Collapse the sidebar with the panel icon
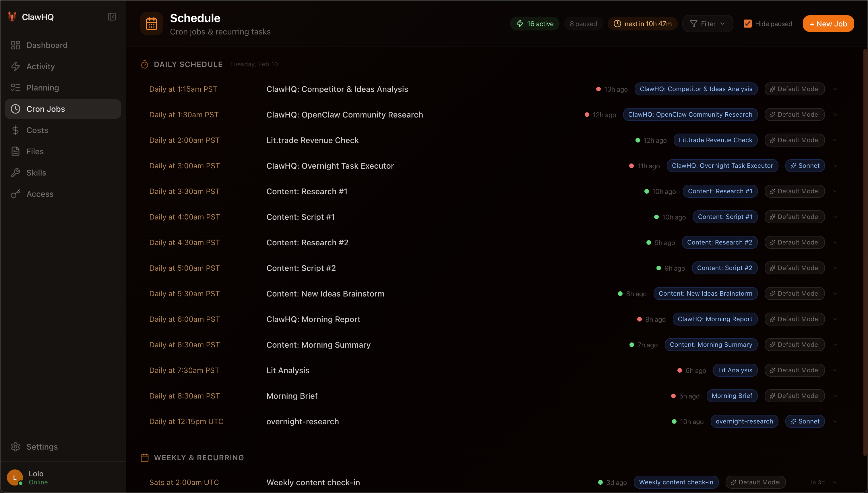Screen dimensions: 868x493 click(112, 16)
